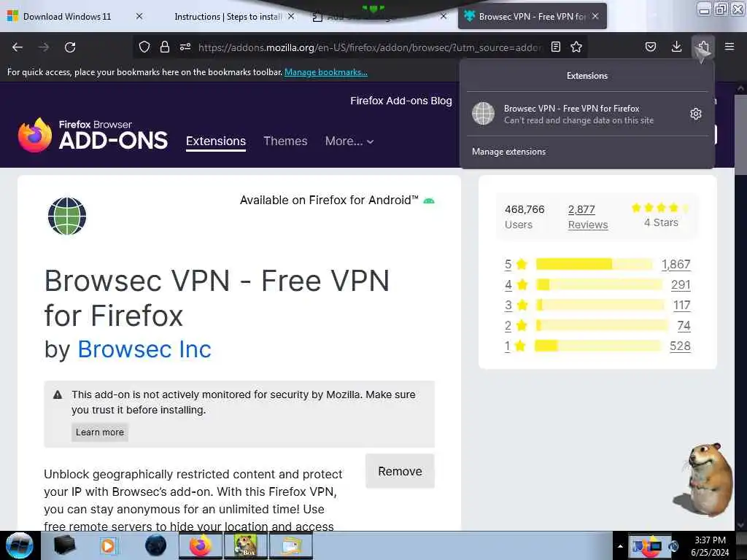Click the four-star rating bar
Image resolution: width=747 pixels, height=560 pixels.
tap(600, 285)
